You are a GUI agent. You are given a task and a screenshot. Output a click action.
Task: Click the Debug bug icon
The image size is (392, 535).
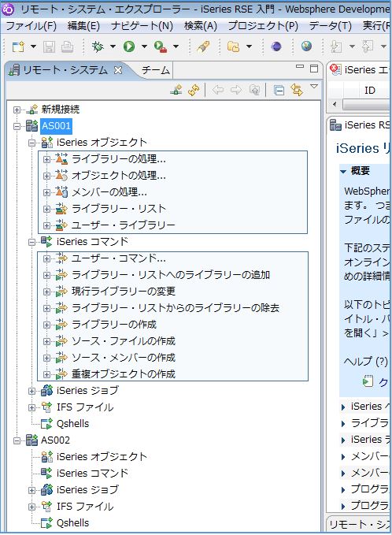98,46
